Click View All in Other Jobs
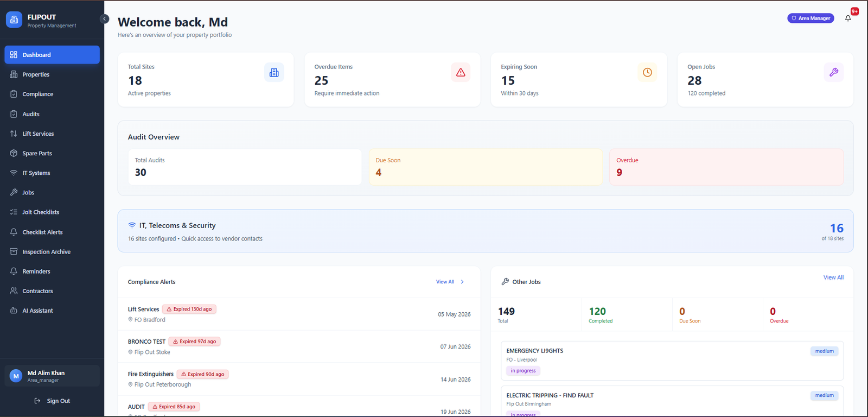The width and height of the screenshot is (868, 417). (x=833, y=277)
